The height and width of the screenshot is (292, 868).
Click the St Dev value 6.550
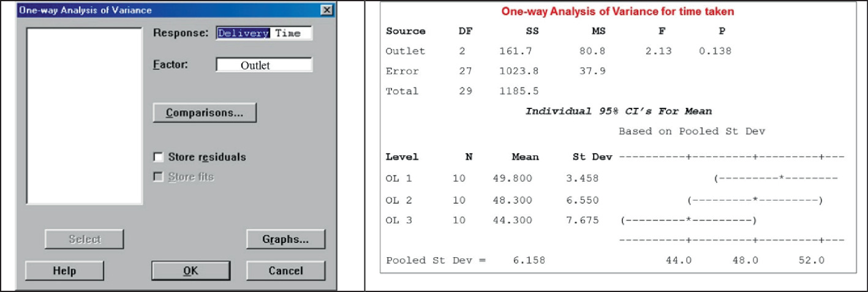(583, 200)
